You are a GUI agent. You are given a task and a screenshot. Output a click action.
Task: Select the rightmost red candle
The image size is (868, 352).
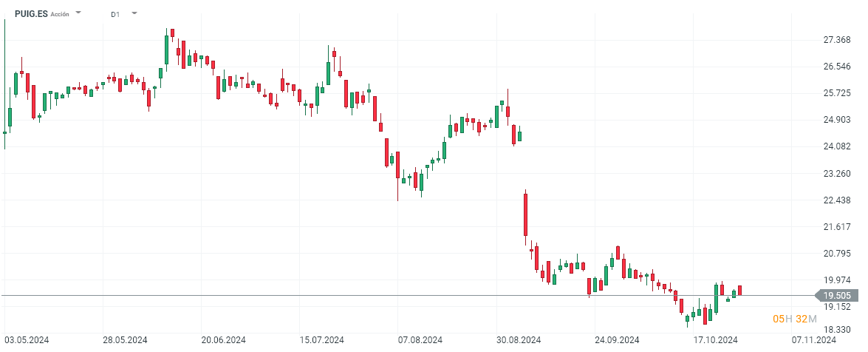tap(739, 291)
